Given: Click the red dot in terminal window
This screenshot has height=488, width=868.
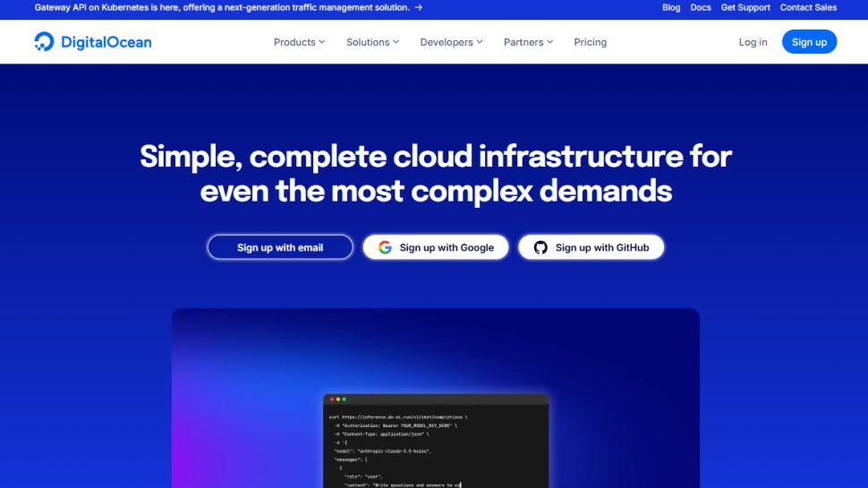Looking at the screenshot, I should 332,399.
